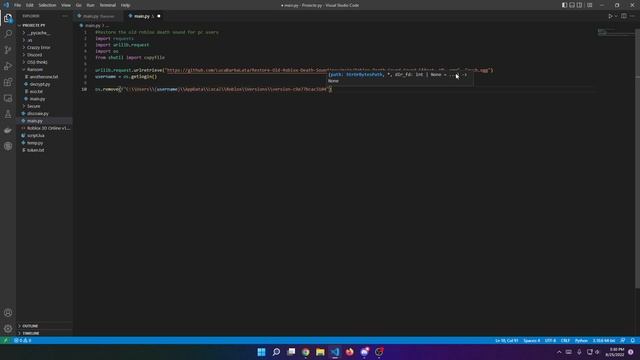Screen dimensions: 640x360
Task: Open the remote window status bar button
Action: [5, 340]
